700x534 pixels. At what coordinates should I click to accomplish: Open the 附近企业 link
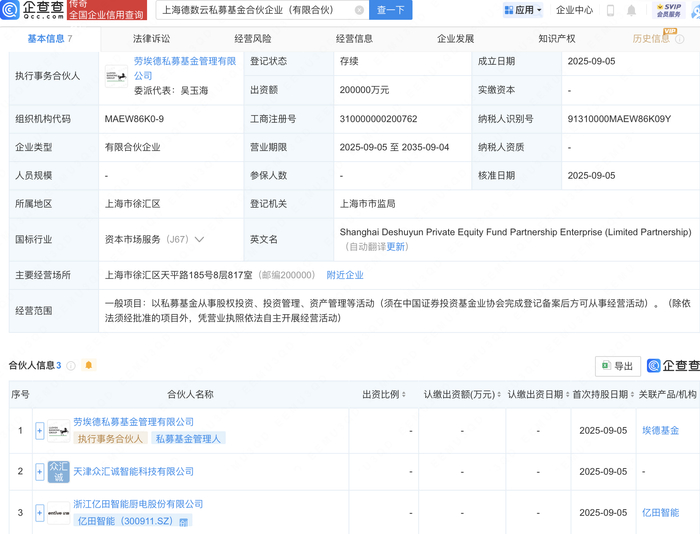[345, 275]
